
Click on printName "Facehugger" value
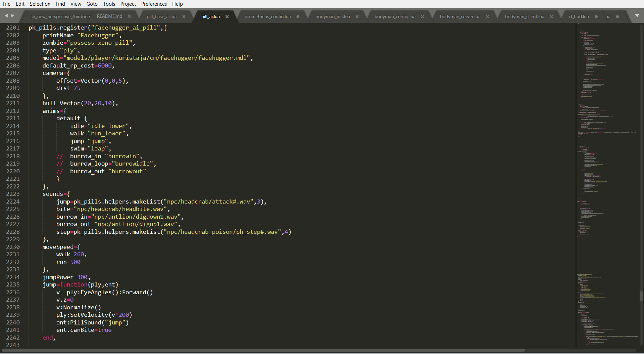click(x=98, y=35)
